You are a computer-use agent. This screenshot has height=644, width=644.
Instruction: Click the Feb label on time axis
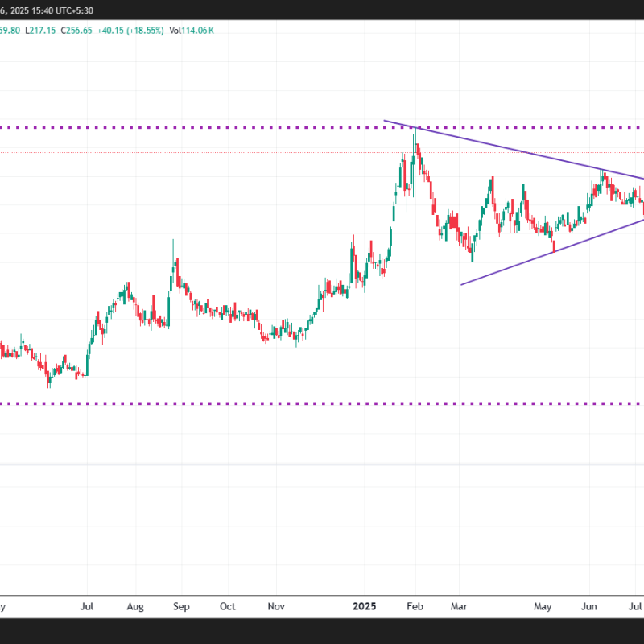click(415, 605)
